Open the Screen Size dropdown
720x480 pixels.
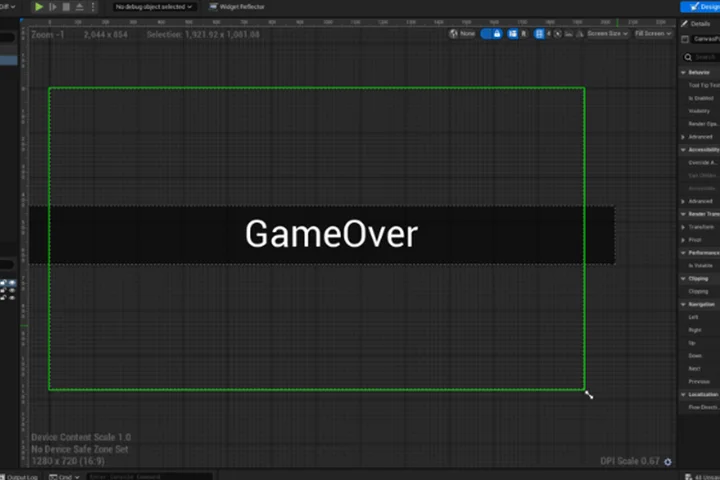point(607,34)
